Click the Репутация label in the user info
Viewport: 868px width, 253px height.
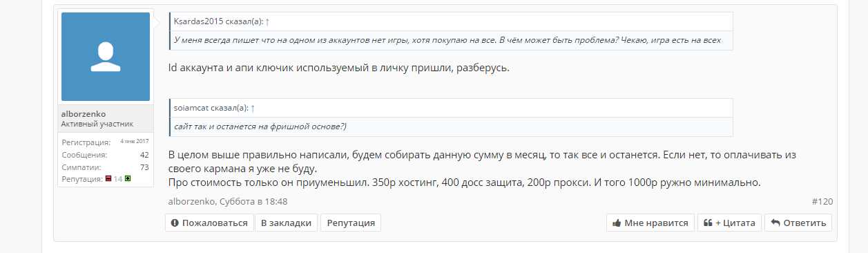81,179
